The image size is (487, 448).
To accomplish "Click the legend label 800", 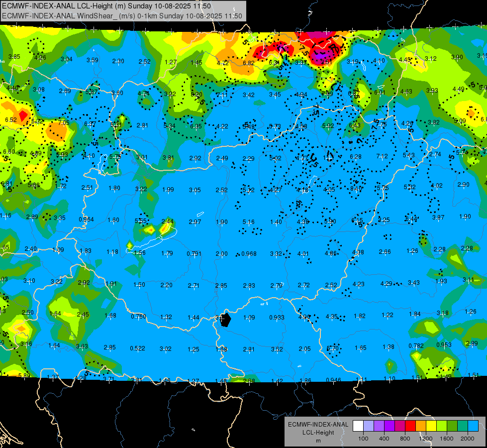I will (x=405, y=439).
